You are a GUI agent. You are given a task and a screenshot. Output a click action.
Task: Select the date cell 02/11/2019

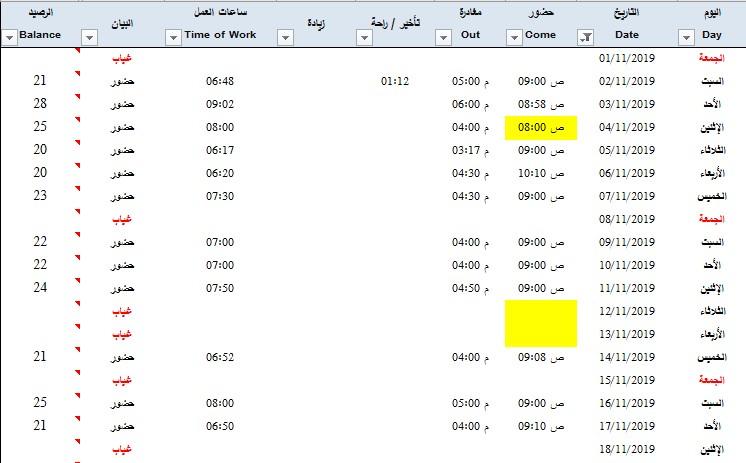tap(627, 81)
